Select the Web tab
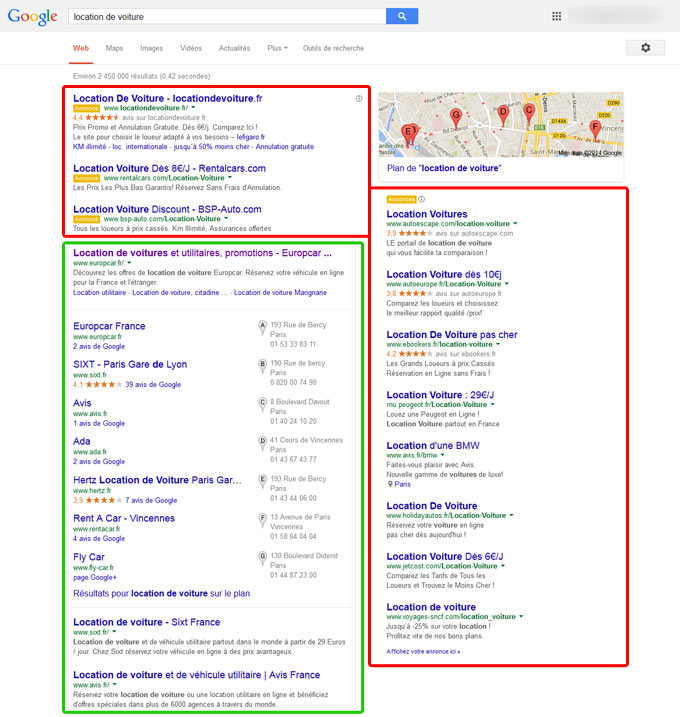This screenshot has width=680, height=717. 81,48
